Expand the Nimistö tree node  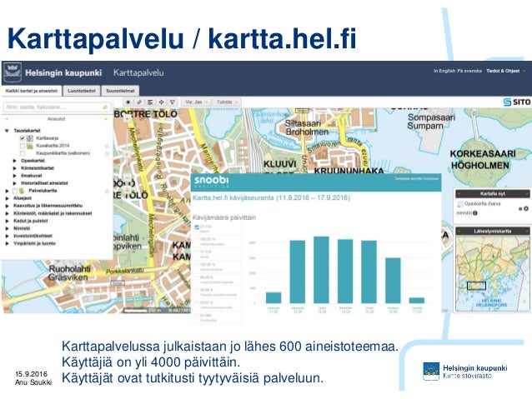point(8,228)
